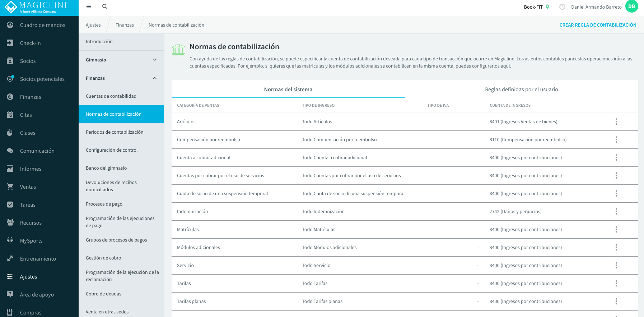
Task: Click the Ajustes breadcrumb
Action: [x=93, y=25]
